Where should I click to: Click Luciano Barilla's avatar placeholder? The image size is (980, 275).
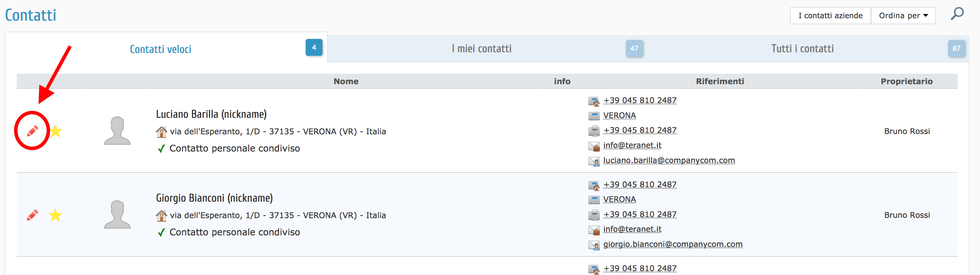(x=117, y=130)
